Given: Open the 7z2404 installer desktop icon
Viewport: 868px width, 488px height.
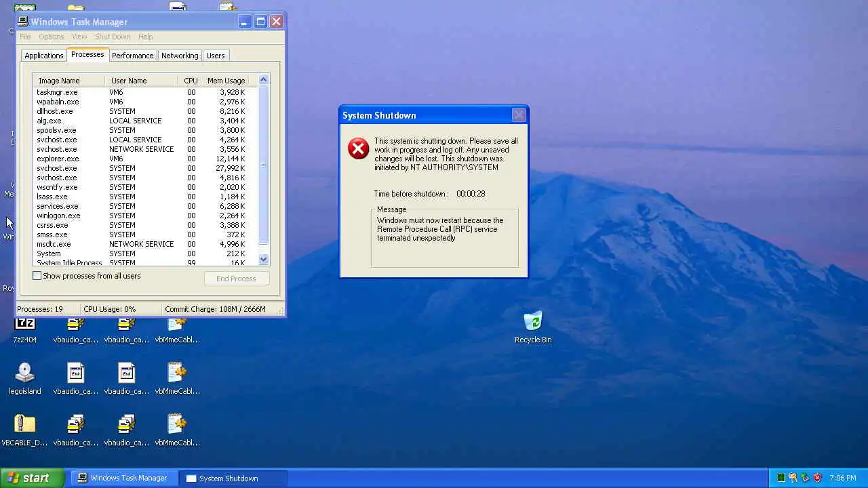Looking at the screenshot, I should (x=25, y=329).
